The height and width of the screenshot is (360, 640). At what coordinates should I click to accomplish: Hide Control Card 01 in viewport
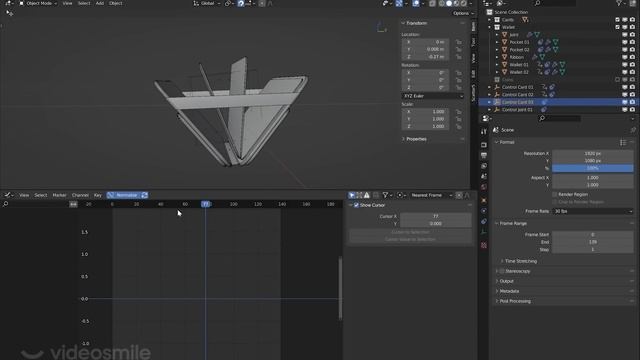click(625, 87)
